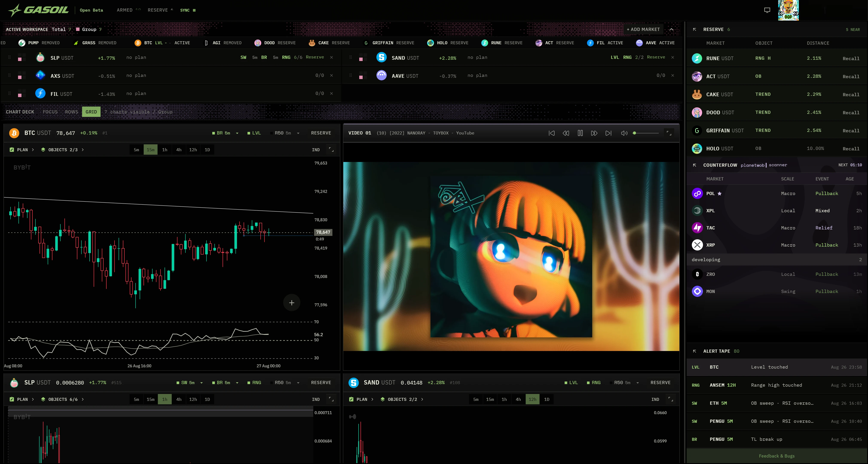The image size is (868, 464).
Task: Select GRID chart deck view
Action: point(91,112)
